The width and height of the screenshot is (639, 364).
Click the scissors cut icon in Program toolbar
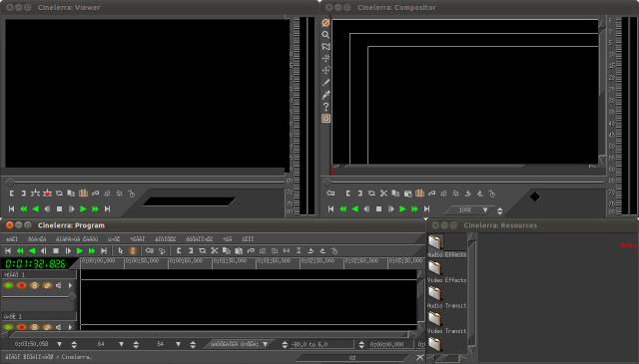click(215, 250)
